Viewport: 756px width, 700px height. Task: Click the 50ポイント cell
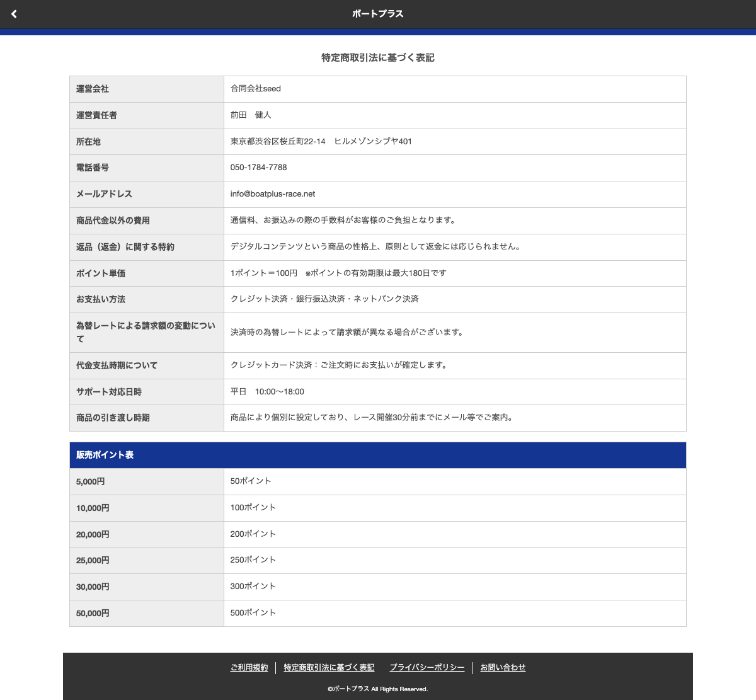pyautogui.click(x=455, y=481)
